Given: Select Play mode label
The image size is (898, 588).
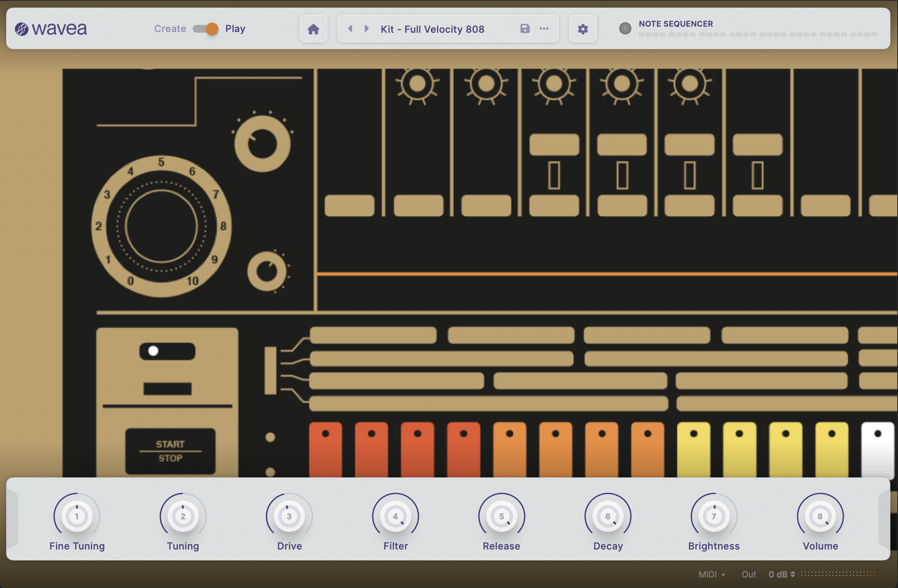Looking at the screenshot, I should pyautogui.click(x=235, y=29).
